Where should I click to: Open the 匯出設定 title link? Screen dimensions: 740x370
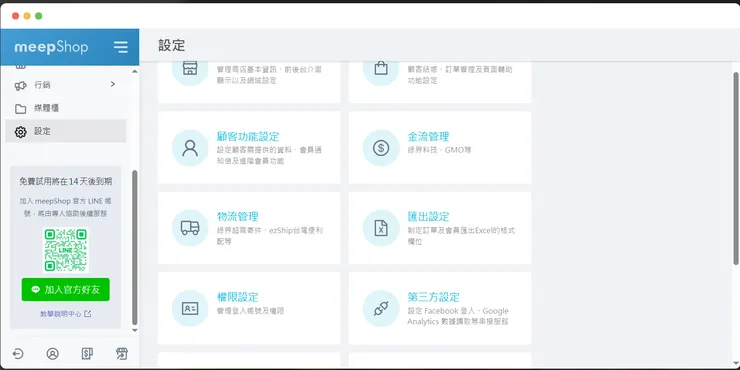coord(428,217)
